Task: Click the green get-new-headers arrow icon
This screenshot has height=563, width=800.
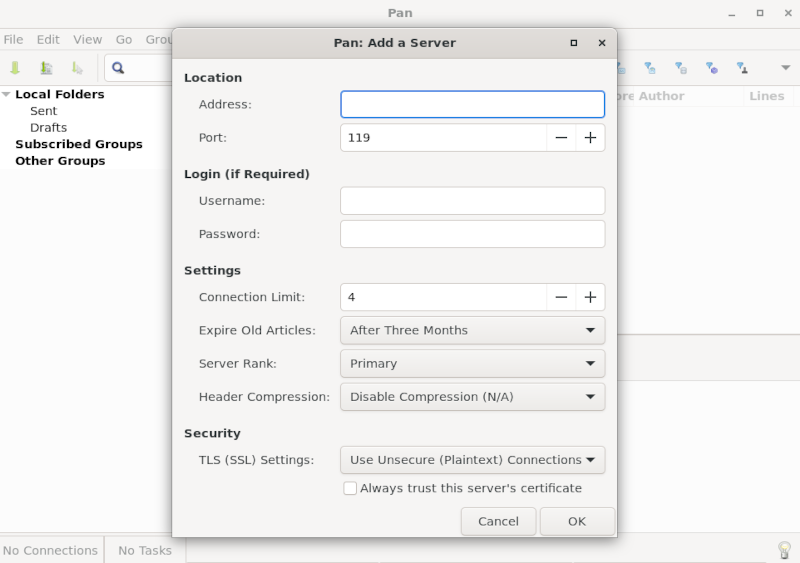Action: (15, 68)
